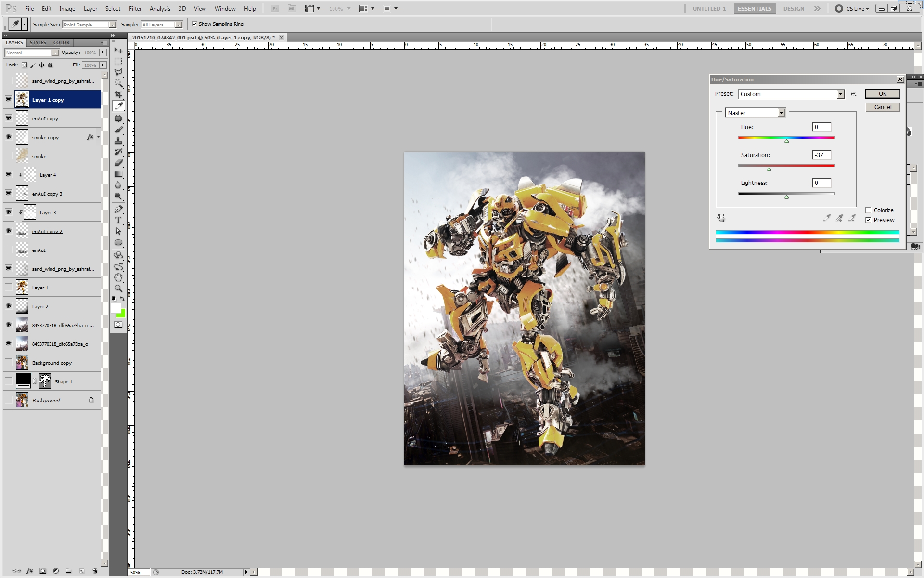Screen dimensions: 924x578
Task: Select the Crop tool
Action: 118,94
